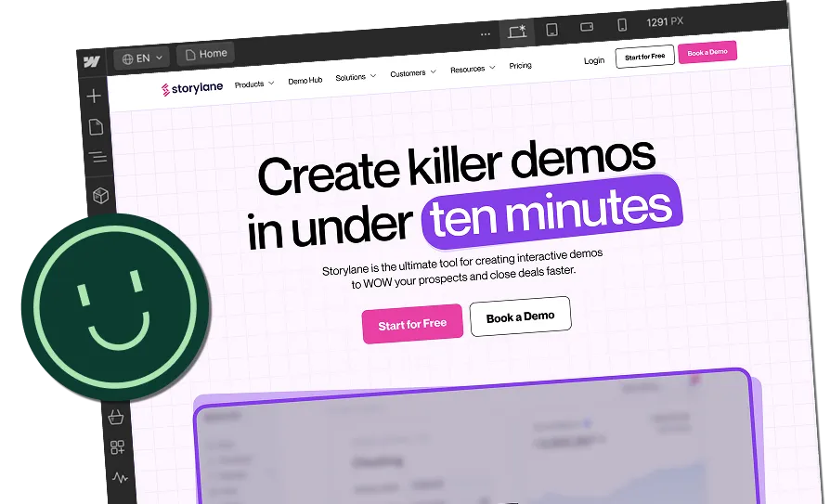Click the Login link
This screenshot has width=830, height=504.
[594, 61]
